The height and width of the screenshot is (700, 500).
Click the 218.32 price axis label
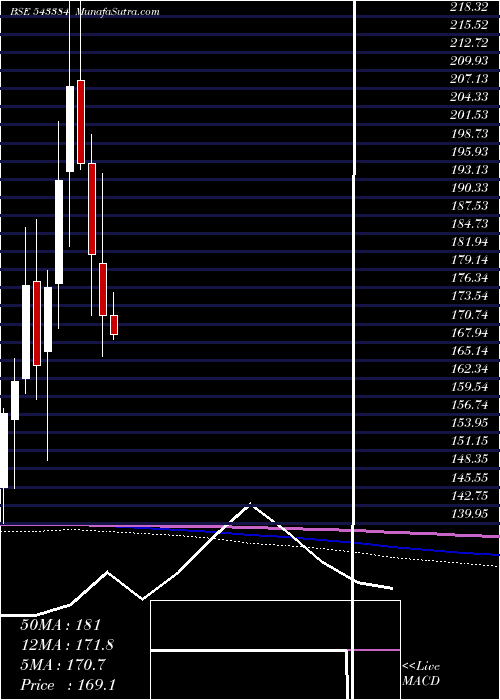(x=469, y=7)
